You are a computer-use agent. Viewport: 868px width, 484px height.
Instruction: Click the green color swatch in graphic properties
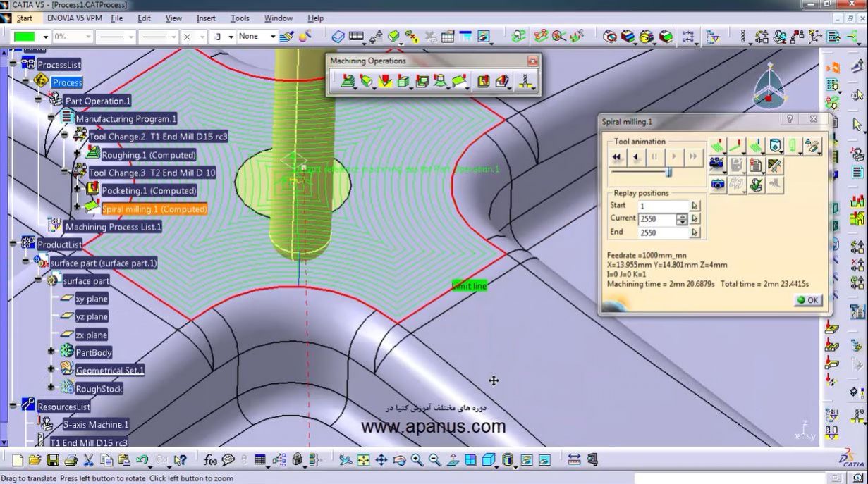tap(25, 37)
